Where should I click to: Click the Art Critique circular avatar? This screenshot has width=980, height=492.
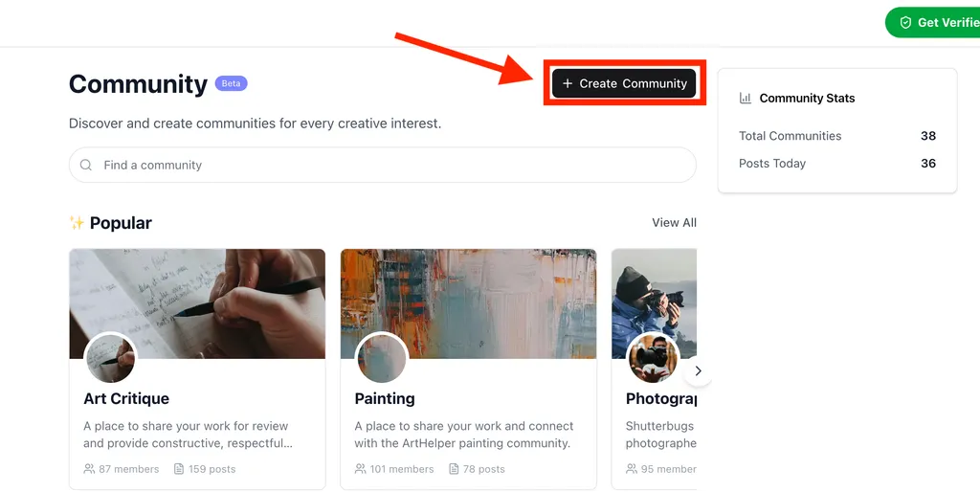click(x=110, y=359)
